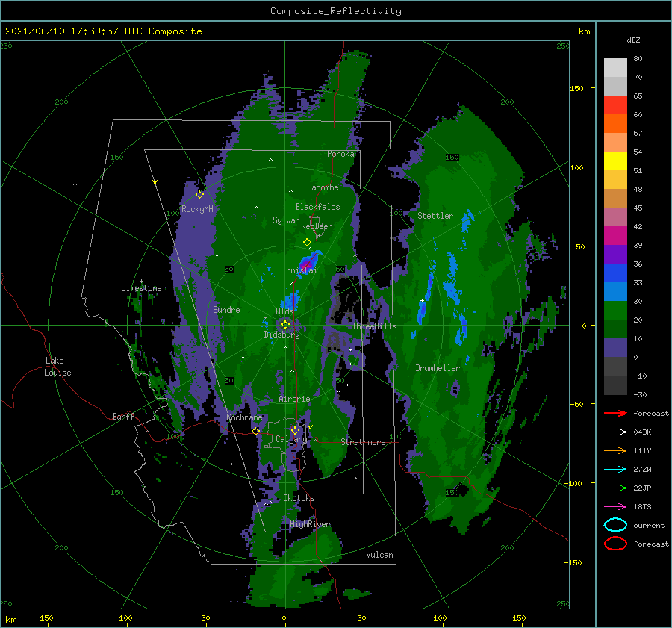Viewport: 672px width, 628px height.
Task: Click the 65 dBZ red color swatch
Action: coord(615,105)
